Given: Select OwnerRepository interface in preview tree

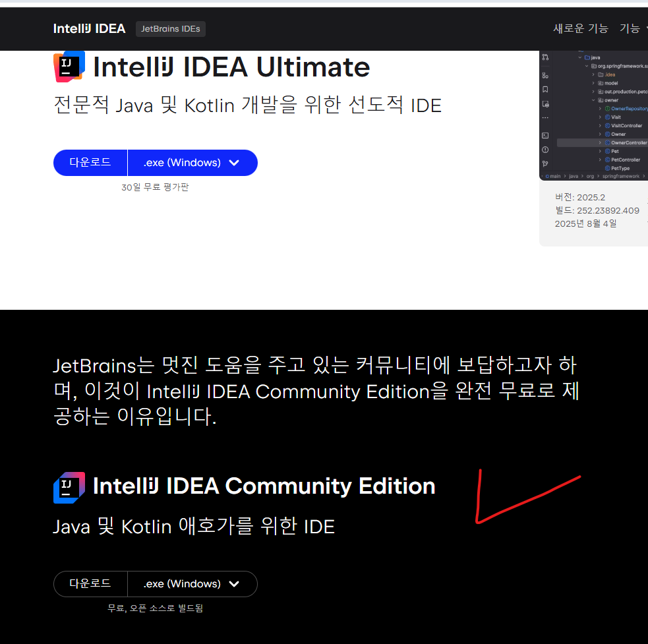Looking at the screenshot, I should click(x=626, y=109).
